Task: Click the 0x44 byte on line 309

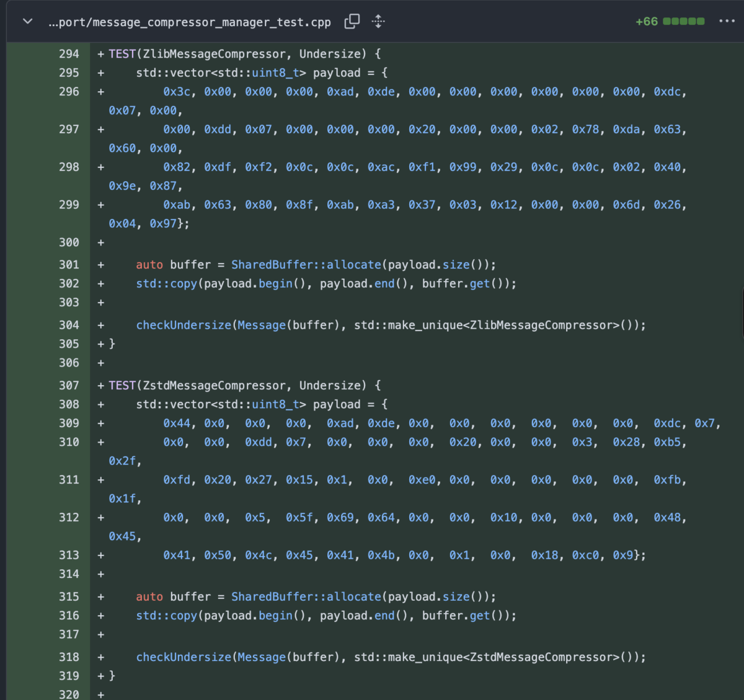Action: 177,423
